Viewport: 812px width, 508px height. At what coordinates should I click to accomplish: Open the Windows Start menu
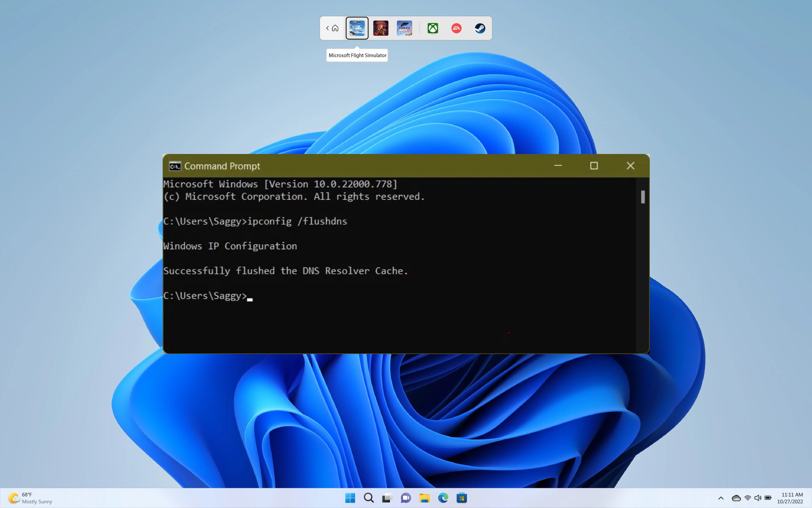pyautogui.click(x=350, y=498)
